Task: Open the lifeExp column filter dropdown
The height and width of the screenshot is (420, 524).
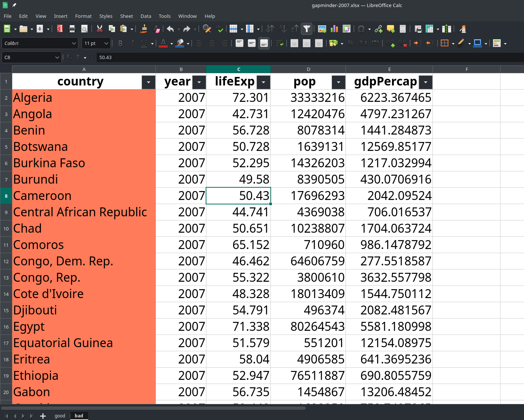Action: (x=263, y=82)
